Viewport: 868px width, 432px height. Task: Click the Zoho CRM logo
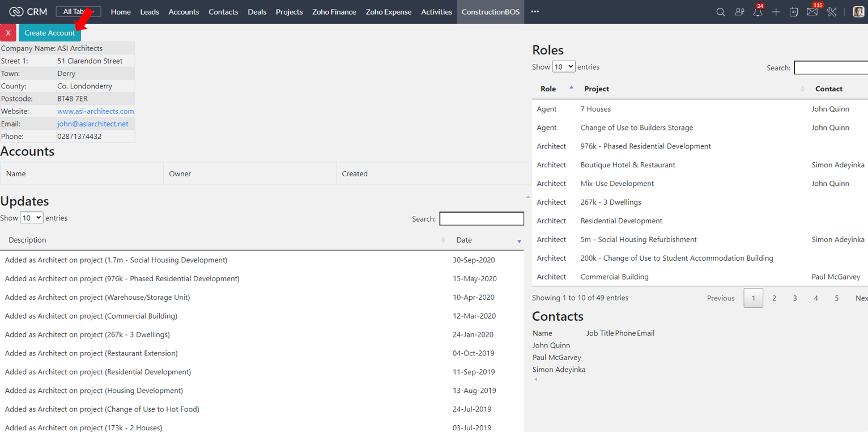tap(28, 12)
